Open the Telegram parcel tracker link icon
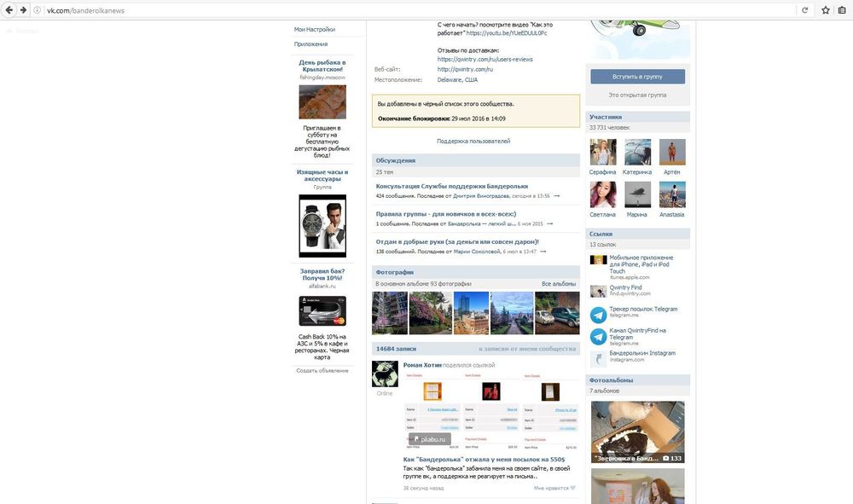This screenshot has height=504, width=853. click(x=598, y=315)
